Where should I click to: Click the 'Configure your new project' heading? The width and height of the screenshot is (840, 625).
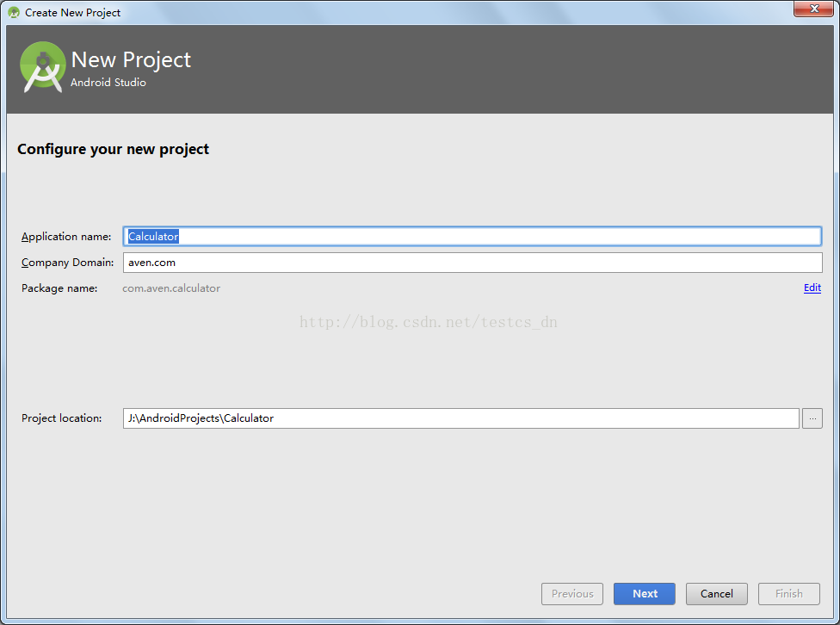(113, 150)
